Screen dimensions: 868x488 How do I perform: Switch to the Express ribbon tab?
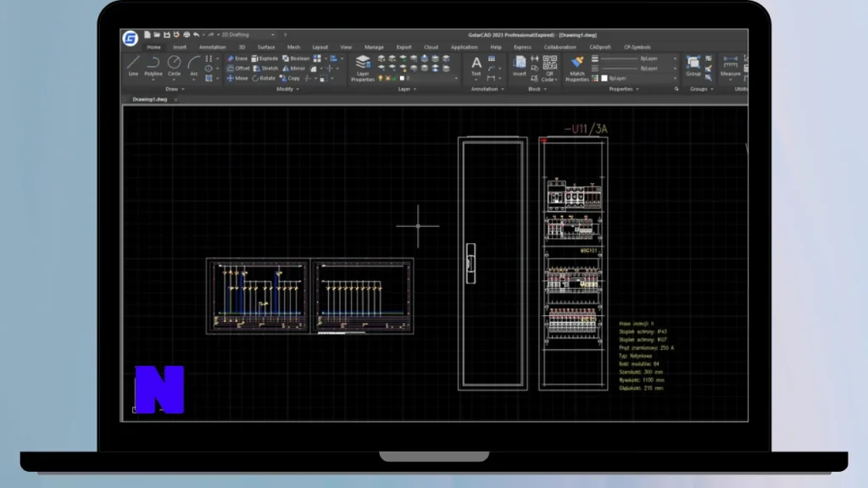(522, 47)
